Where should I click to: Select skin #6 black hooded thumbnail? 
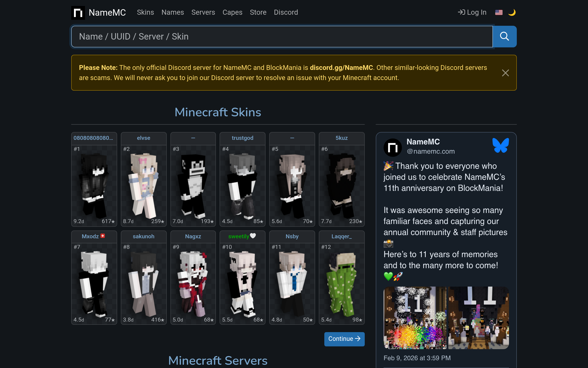342,185
